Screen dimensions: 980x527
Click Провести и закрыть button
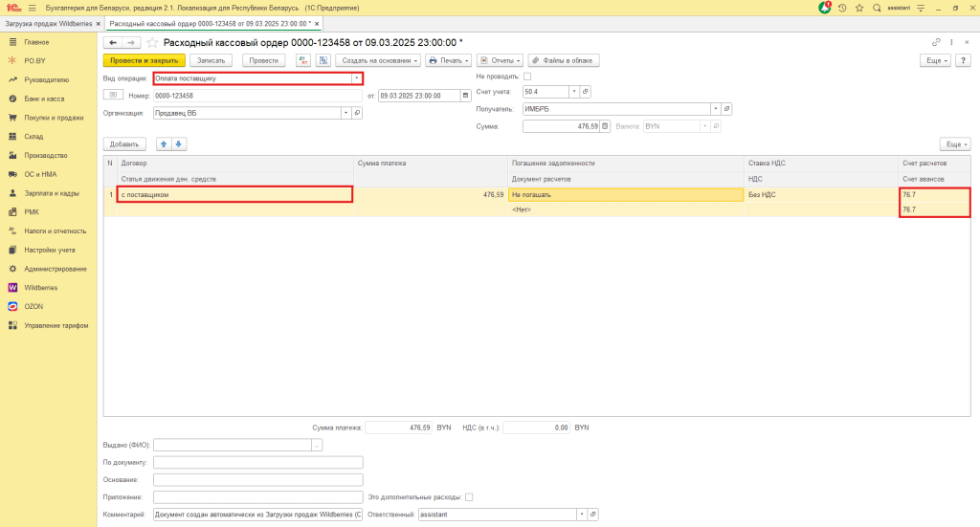(x=144, y=60)
